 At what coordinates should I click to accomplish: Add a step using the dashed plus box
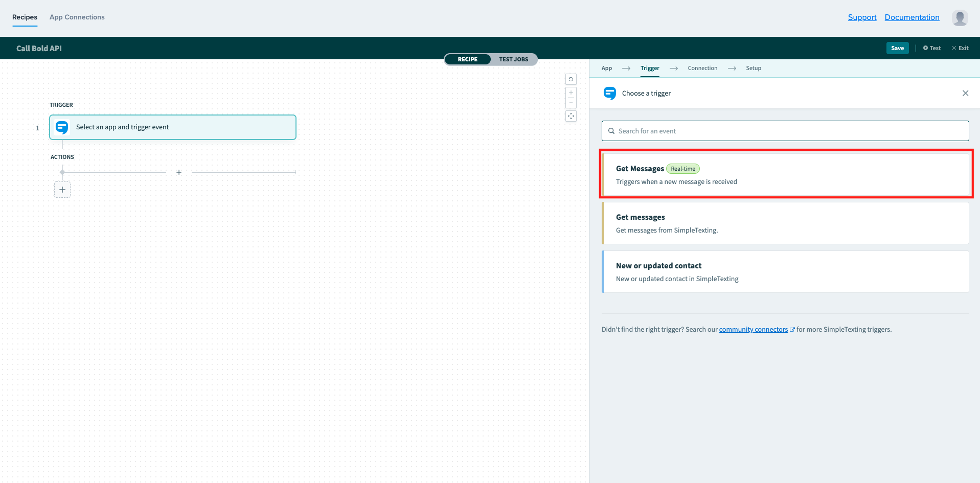click(62, 190)
